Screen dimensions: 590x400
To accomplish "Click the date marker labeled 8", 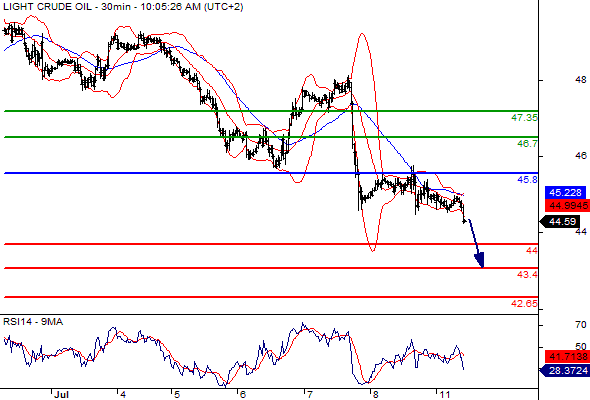I will click(374, 394).
